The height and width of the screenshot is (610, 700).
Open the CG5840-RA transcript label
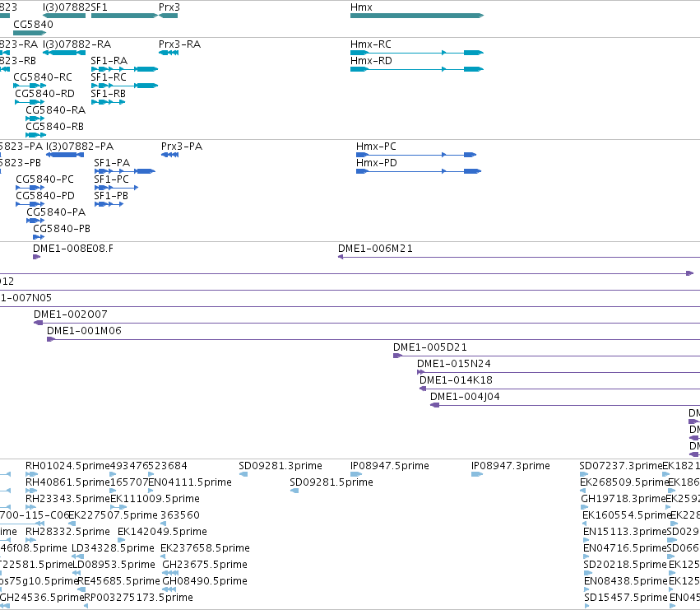(x=55, y=110)
